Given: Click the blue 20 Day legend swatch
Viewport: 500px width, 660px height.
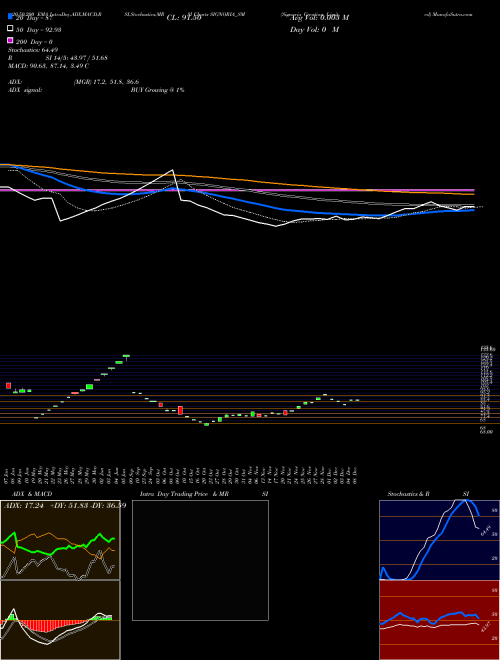Looking at the screenshot, I should point(10,16).
